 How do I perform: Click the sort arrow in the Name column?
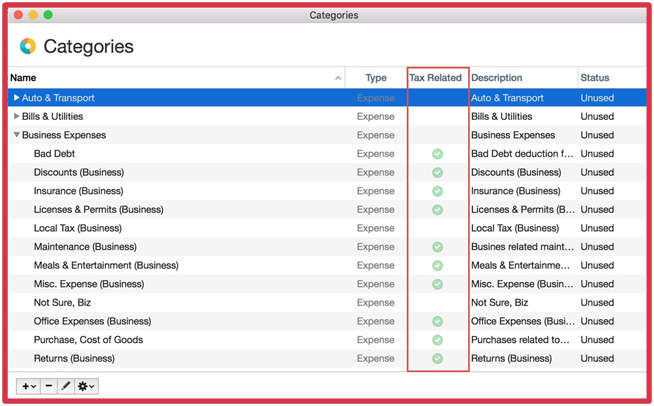click(x=338, y=78)
